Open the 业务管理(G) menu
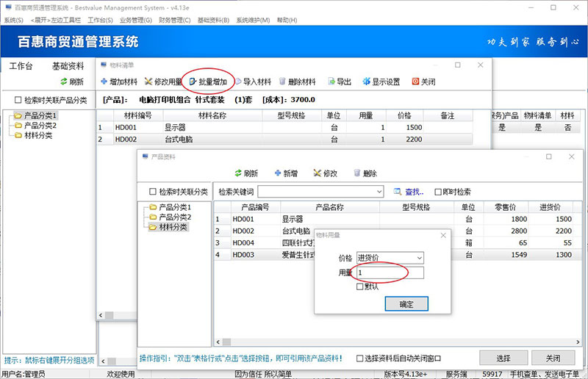 pyautogui.click(x=136, y=20)
